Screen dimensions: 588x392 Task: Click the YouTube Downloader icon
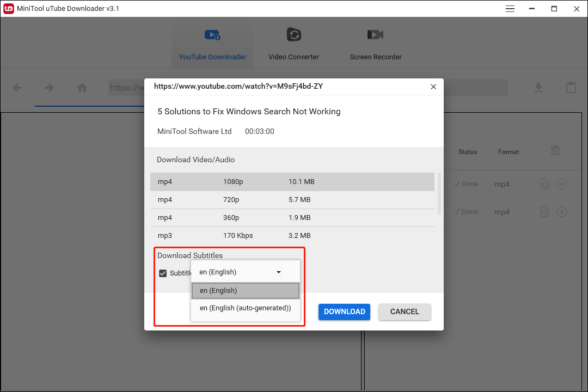[212, 35]
